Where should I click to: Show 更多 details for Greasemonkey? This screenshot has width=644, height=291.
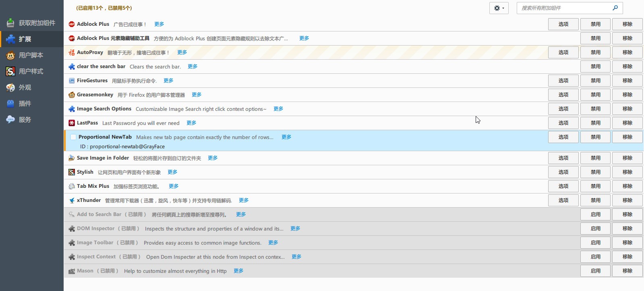pyautogui.click(x=197, y=95)
